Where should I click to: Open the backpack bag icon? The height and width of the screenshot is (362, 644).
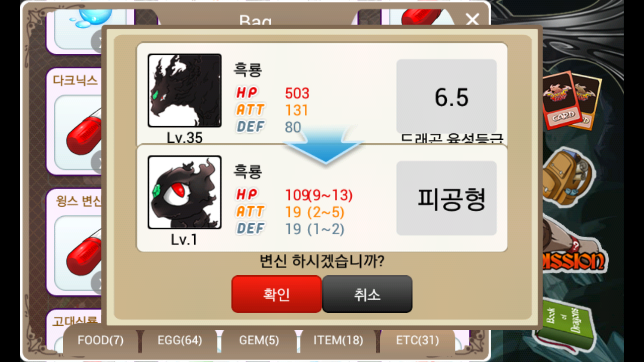[570, 177]
